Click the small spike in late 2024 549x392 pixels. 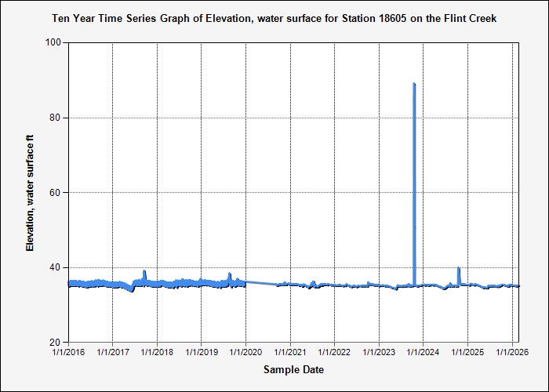click(459, 269)
